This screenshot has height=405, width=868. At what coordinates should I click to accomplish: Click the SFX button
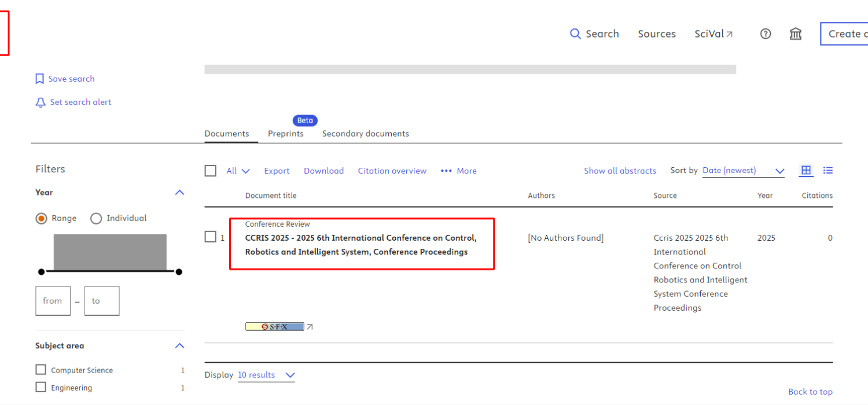click(x=275, y=327)
